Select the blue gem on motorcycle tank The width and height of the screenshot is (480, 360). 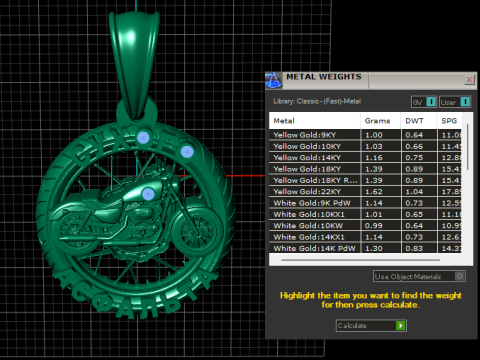click(x=148, y=194)
